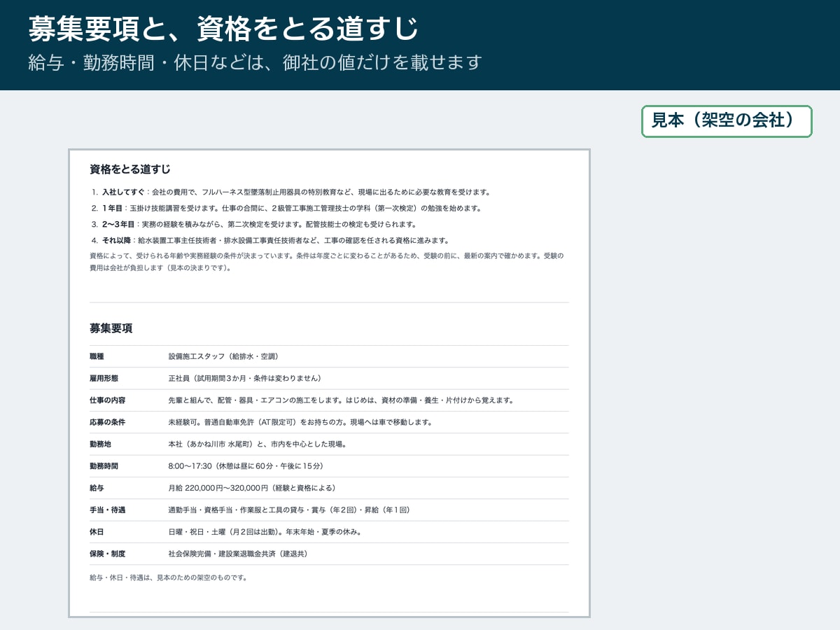Click the slide title 募集要項と、資格をとる道すじ
Screen dimensions: 840x630
(x=223, y=29)
